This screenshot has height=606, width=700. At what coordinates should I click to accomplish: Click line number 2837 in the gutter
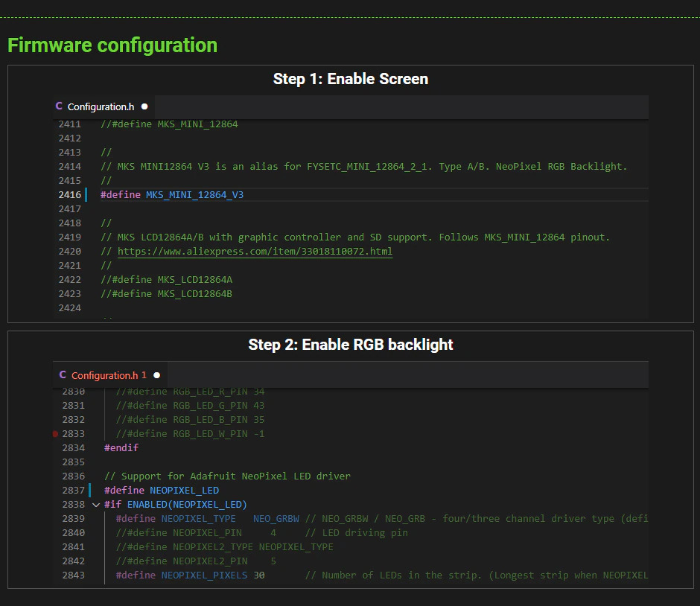73,490
